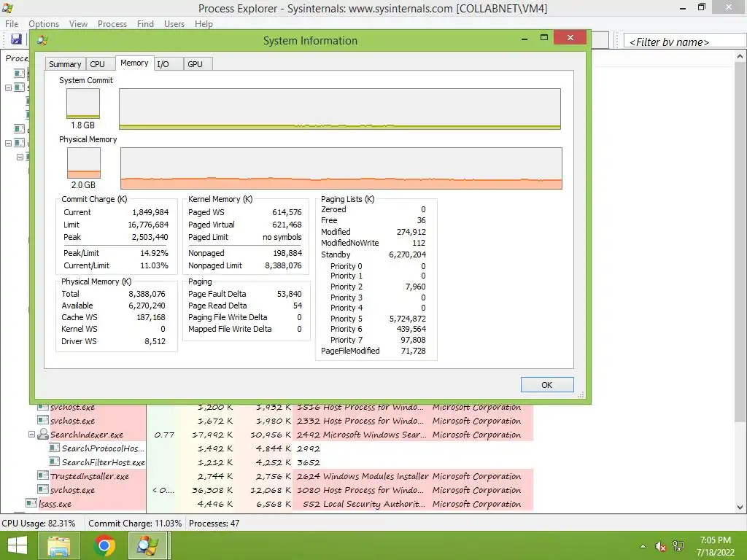Click the lsass.exe process icon
The height and width of the screenshot is (560, 747).
click(31, 503)
